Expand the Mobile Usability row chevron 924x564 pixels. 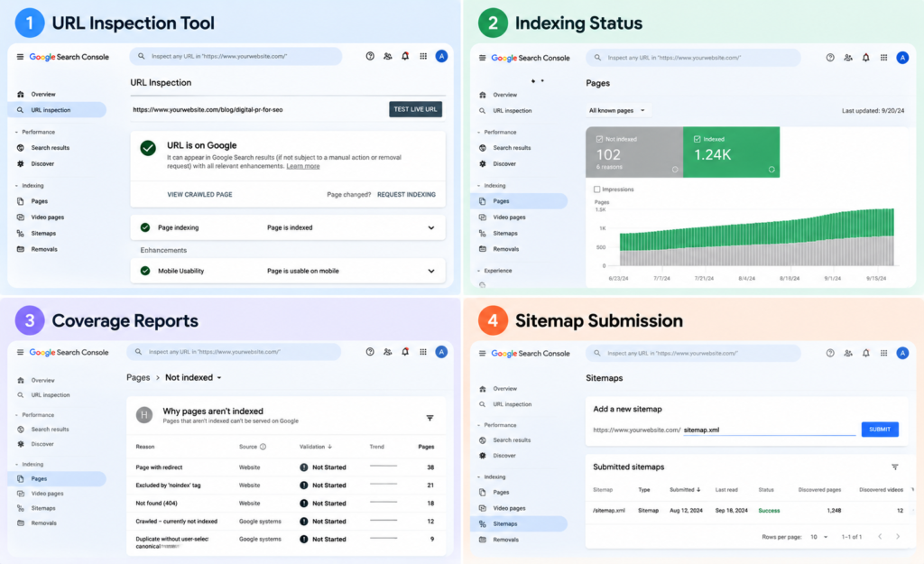(x=431, y=271)
